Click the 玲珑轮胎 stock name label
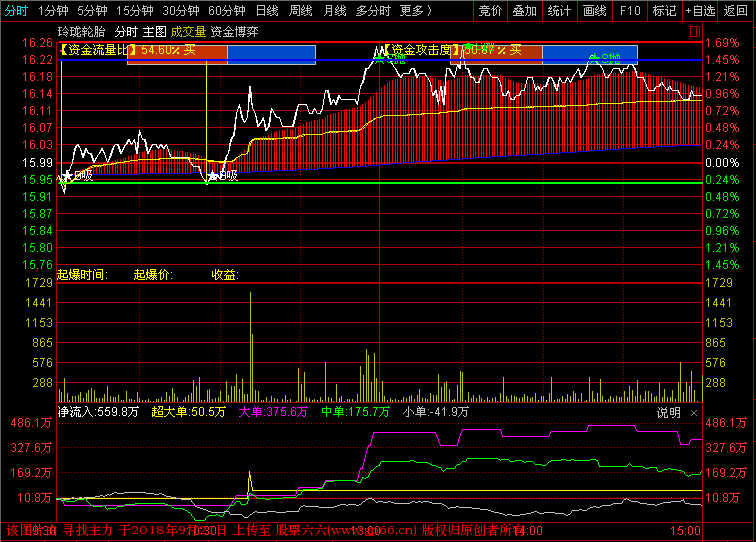The image size is (756, 542). [83, 32]
